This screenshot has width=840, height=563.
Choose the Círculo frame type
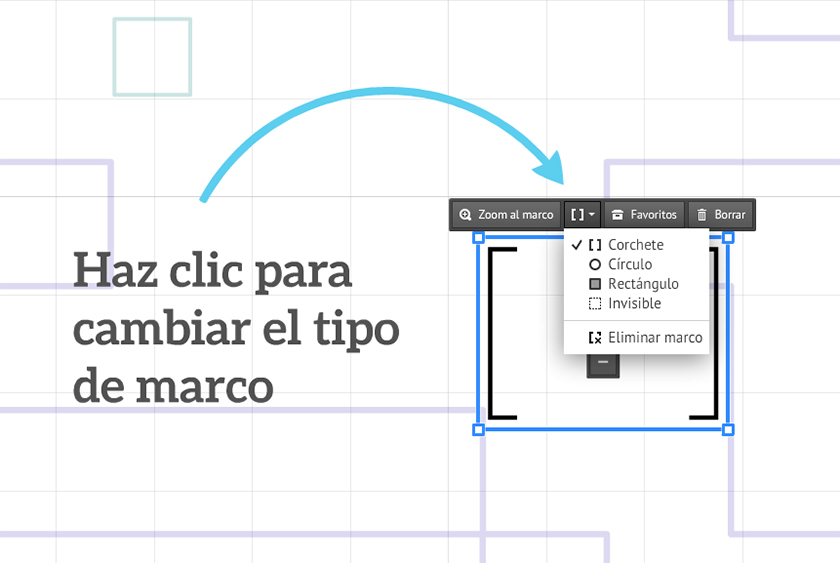(629, 265)
